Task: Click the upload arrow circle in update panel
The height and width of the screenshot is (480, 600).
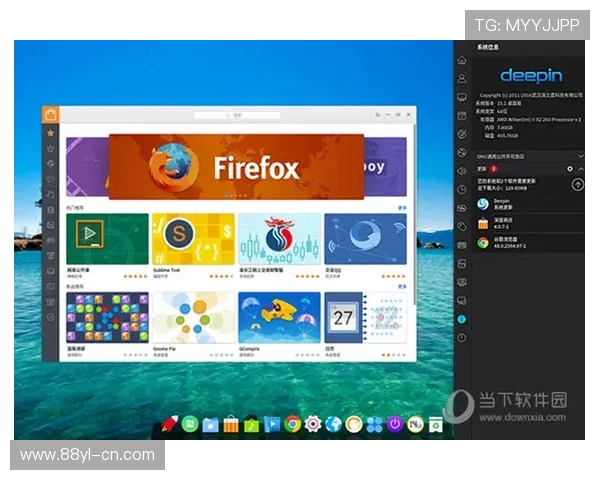Action: pyautogui.click(x=578, y=185)
